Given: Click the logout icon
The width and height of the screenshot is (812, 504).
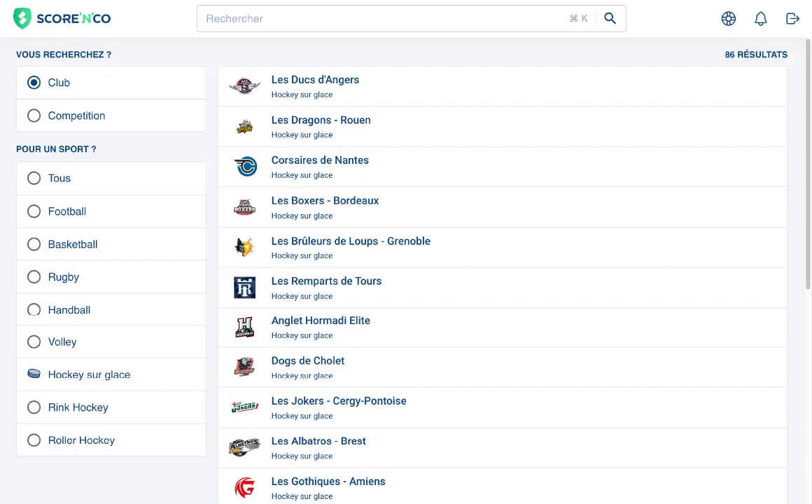Looking at the screenshot, I should [x=792, y=19].
